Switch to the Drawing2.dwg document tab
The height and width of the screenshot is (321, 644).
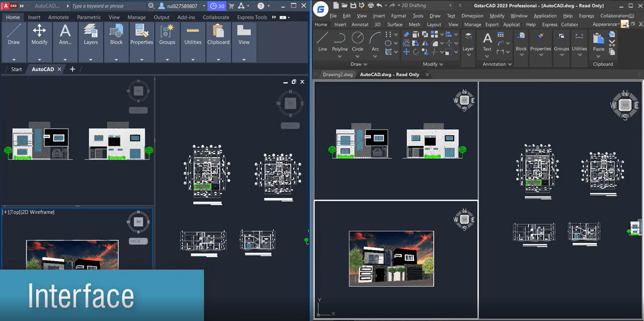point(338,75)
